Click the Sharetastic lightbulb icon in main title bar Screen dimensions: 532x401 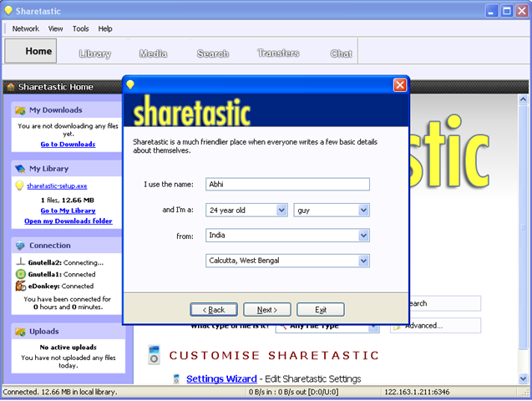pyautogui.click(x=8, y=11)
